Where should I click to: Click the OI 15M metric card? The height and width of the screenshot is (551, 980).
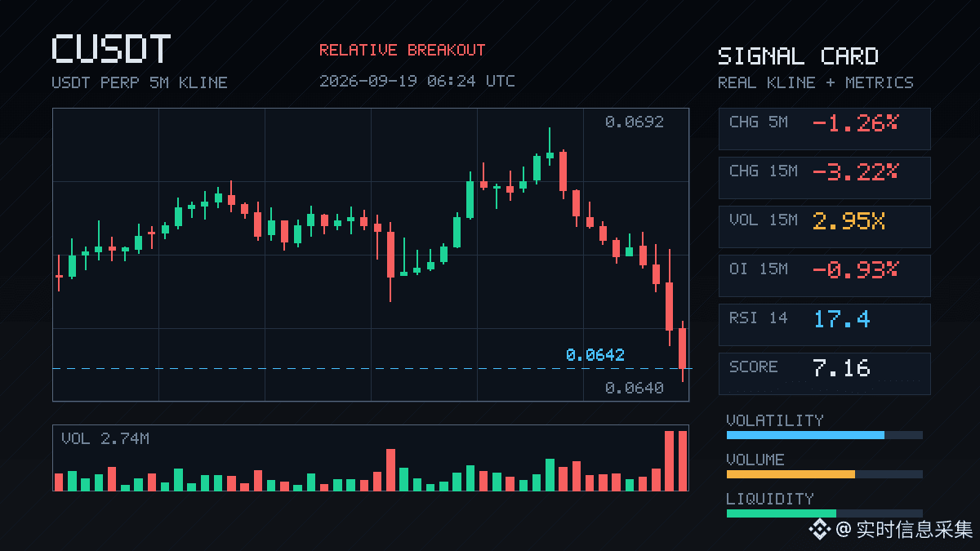(824, 275)
